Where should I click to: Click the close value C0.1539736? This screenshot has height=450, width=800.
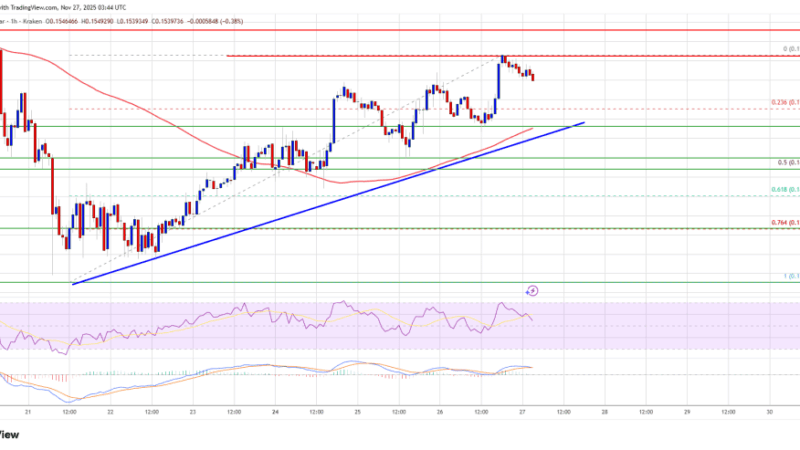pos(167,21)
